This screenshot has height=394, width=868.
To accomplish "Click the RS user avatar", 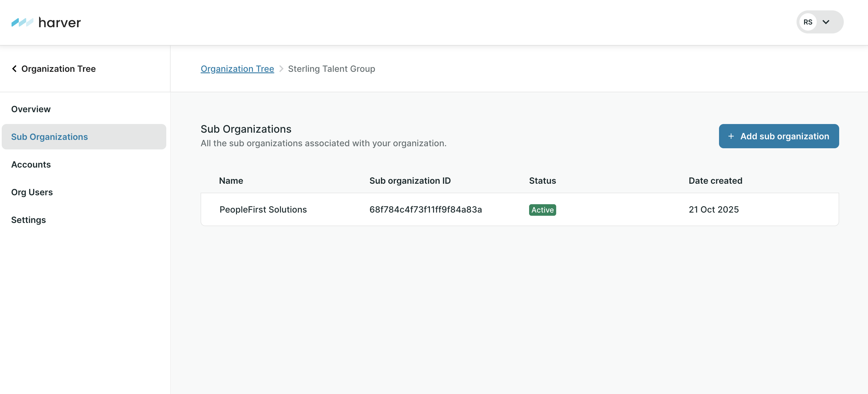I will pyautogui.click(x=808, y=22).
